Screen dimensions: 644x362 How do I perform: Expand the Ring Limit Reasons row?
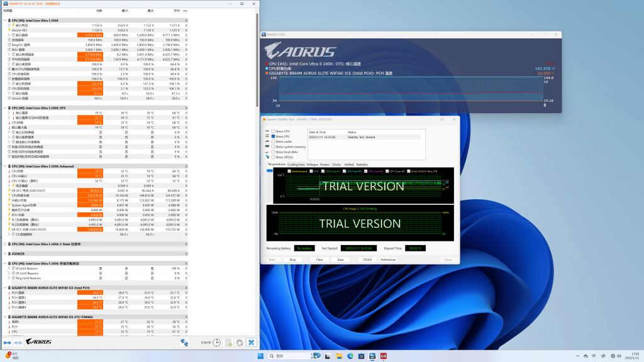[x=9, y=278]
